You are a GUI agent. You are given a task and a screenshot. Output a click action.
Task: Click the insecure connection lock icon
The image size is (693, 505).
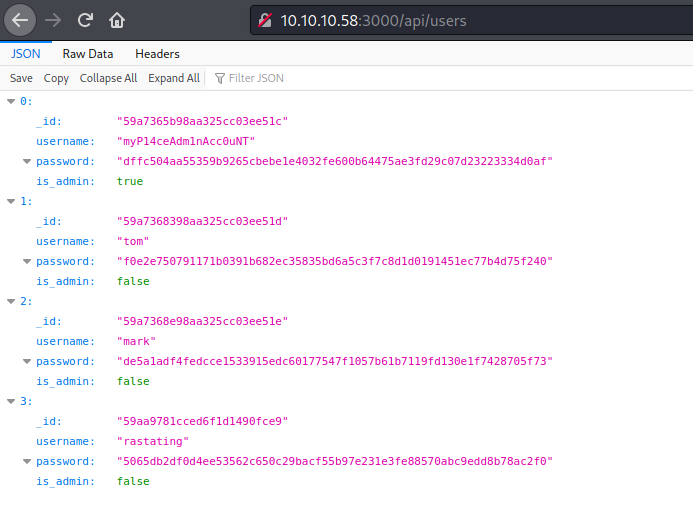point(265,20)
